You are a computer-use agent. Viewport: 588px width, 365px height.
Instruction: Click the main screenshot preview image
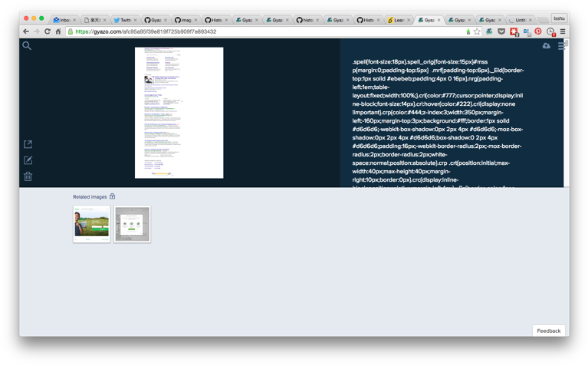pyautogui.click(x=179, y=112)
